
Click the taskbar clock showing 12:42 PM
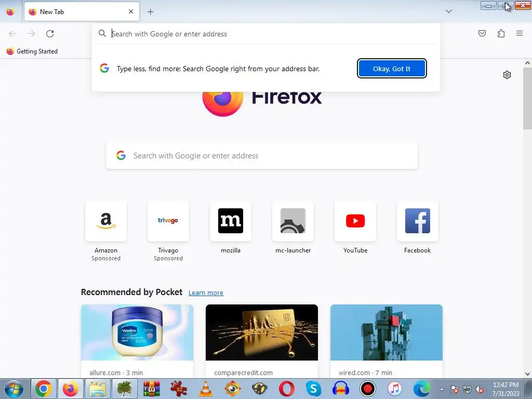506,389
